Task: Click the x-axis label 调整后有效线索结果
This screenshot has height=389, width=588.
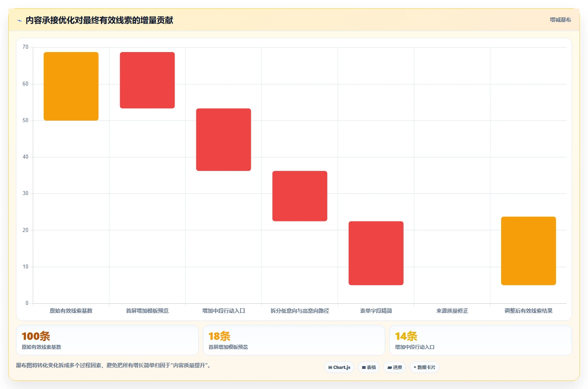Action: tap(529, 311)
